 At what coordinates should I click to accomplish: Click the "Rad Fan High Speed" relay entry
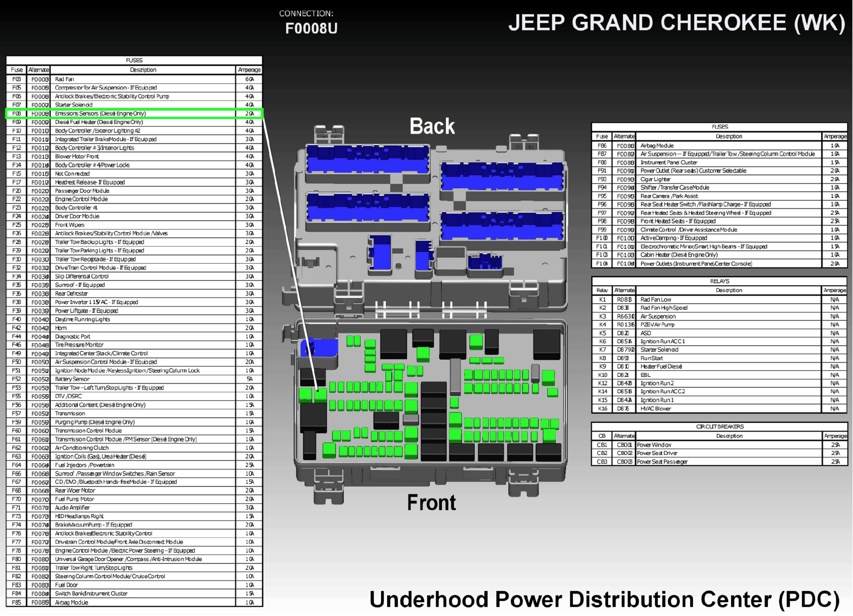point(664,308)
